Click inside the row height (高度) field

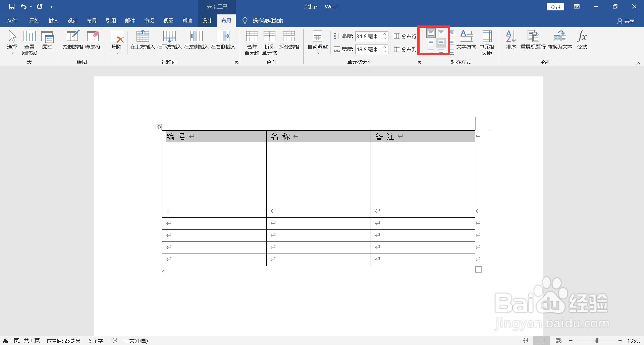(x=369, y=36)
